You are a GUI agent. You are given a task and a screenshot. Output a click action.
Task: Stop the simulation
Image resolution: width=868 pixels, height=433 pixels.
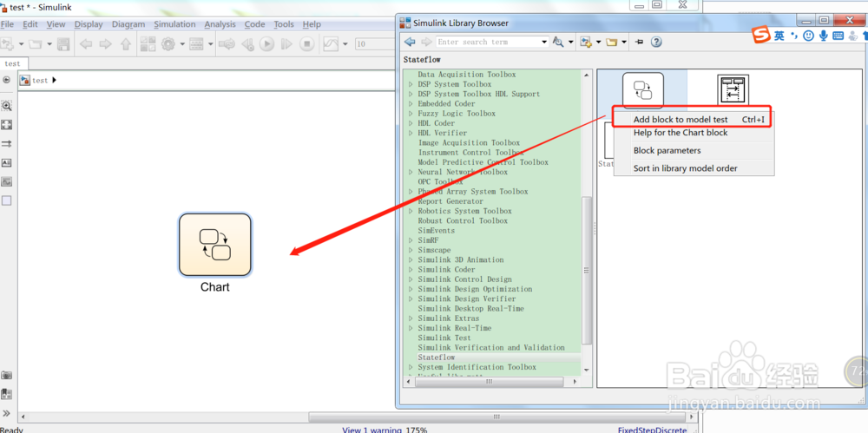point(306,43)
